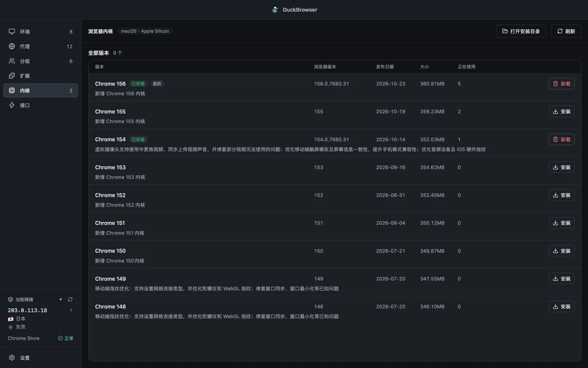Screen dimensions: 588x368
Task: Click the 已安装 badge on Chrome 154
Action: click(x=138, y=140)
